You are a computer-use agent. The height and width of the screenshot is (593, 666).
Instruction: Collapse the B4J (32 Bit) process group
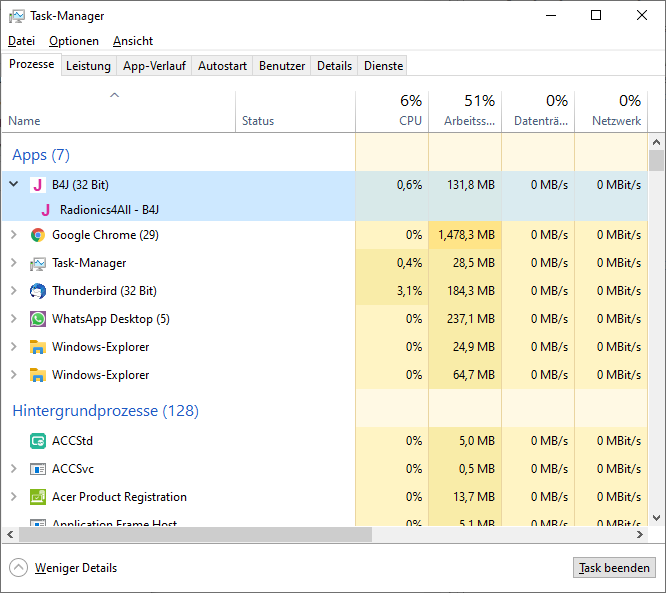[x=13, y=185]
